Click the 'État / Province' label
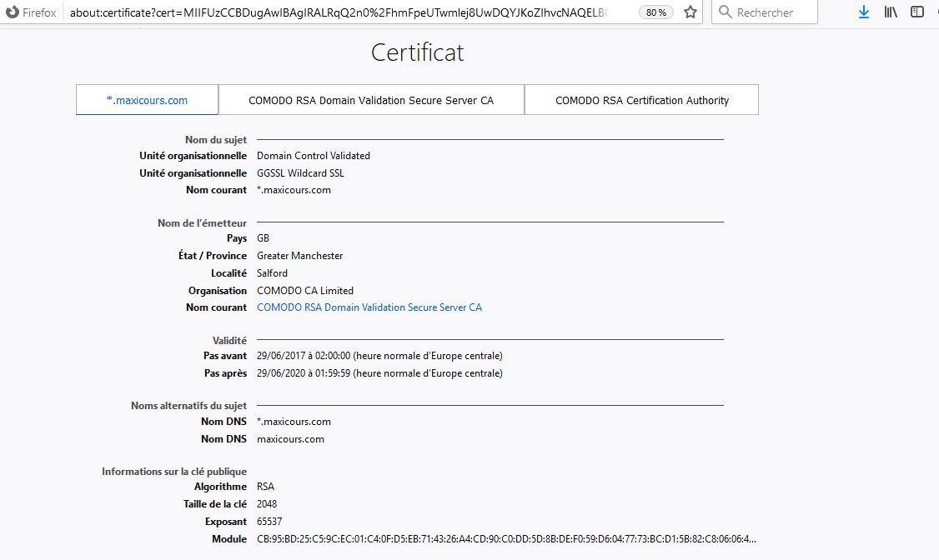The height and width of the screenshot is (560, 939). (213, 256)
